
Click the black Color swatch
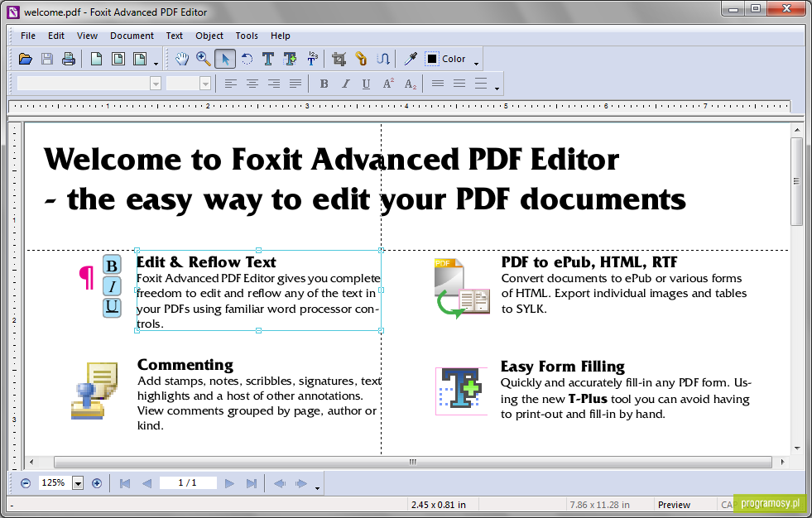click(x=432, y=59)
